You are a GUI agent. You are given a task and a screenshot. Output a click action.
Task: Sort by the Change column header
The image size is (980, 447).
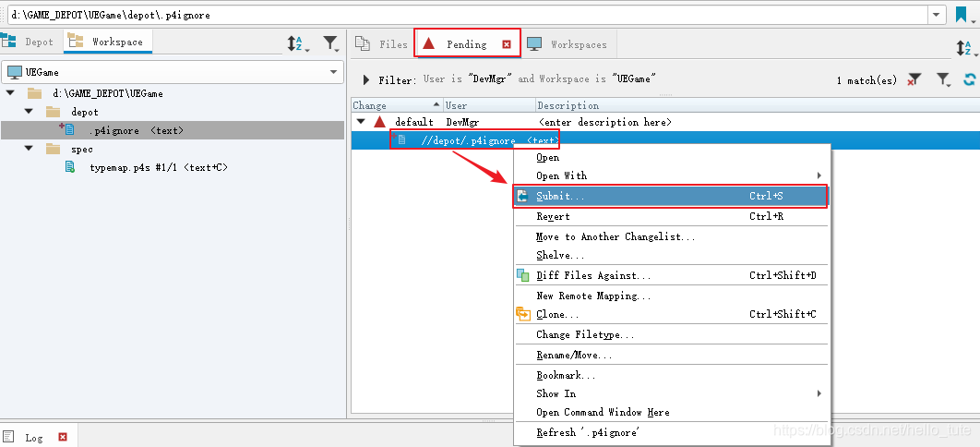(x=397, y=105)
